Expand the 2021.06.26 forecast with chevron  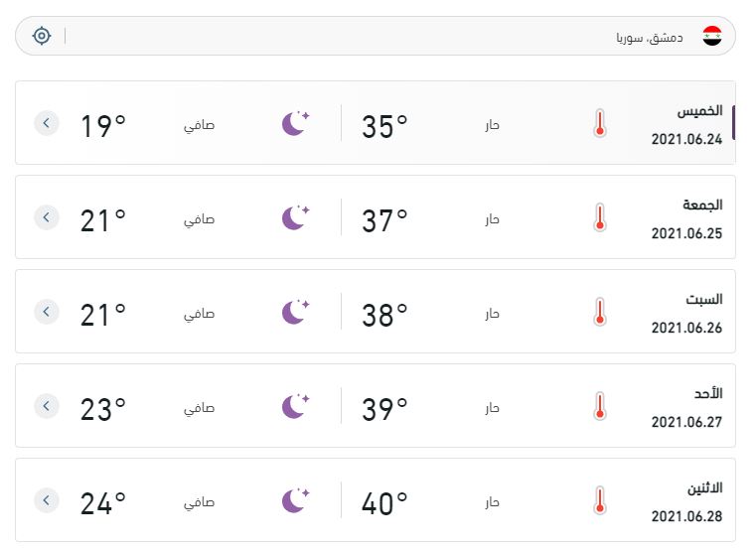47,312
